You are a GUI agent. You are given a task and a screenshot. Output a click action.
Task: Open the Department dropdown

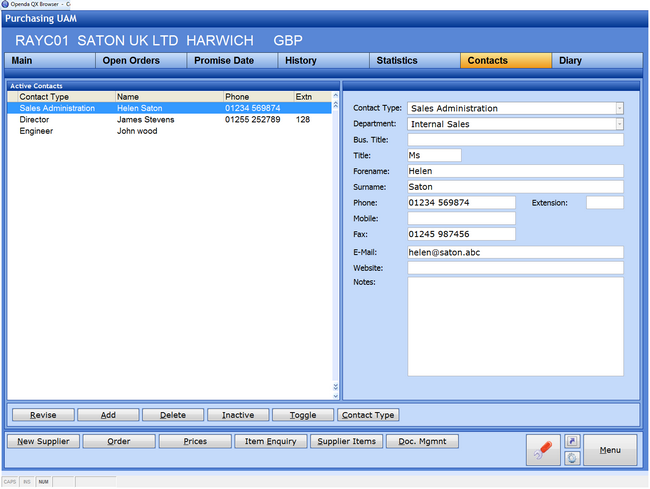[619, 124]
